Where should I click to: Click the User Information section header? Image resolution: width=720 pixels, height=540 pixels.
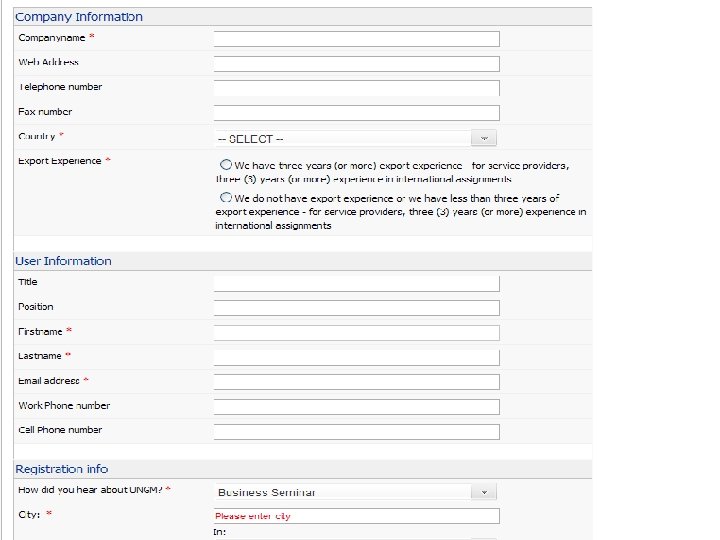tap(63, 261)
